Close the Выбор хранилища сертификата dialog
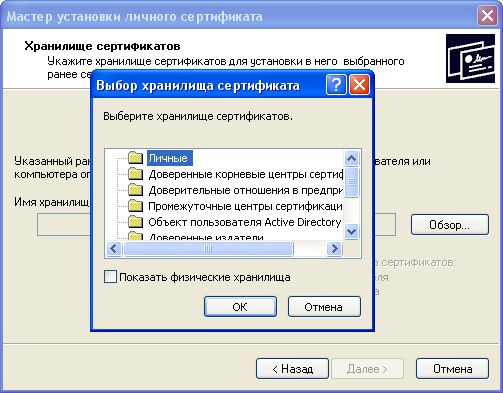503x393 pixels. click(x=359, y=85)
